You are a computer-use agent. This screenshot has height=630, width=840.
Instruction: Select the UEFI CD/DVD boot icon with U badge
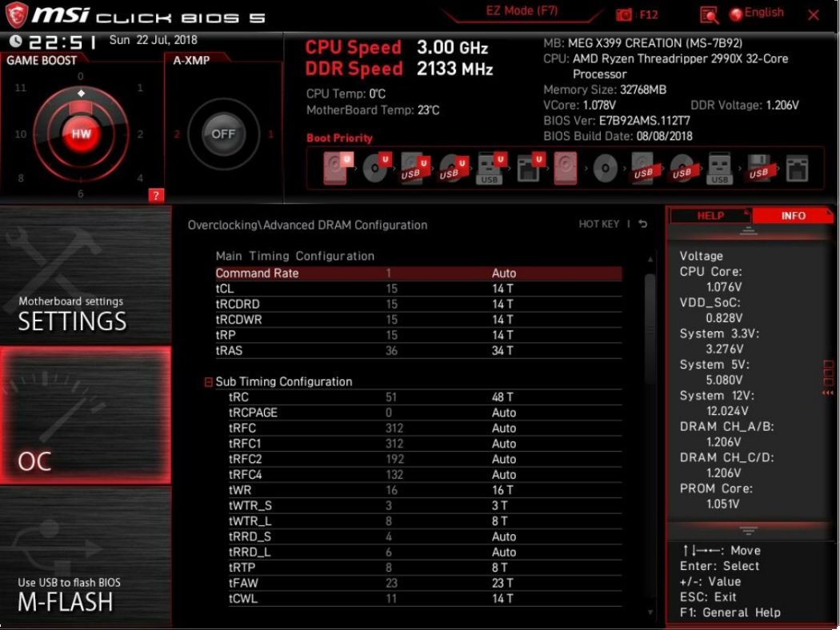pyautogui.click(x=377, y=168)
